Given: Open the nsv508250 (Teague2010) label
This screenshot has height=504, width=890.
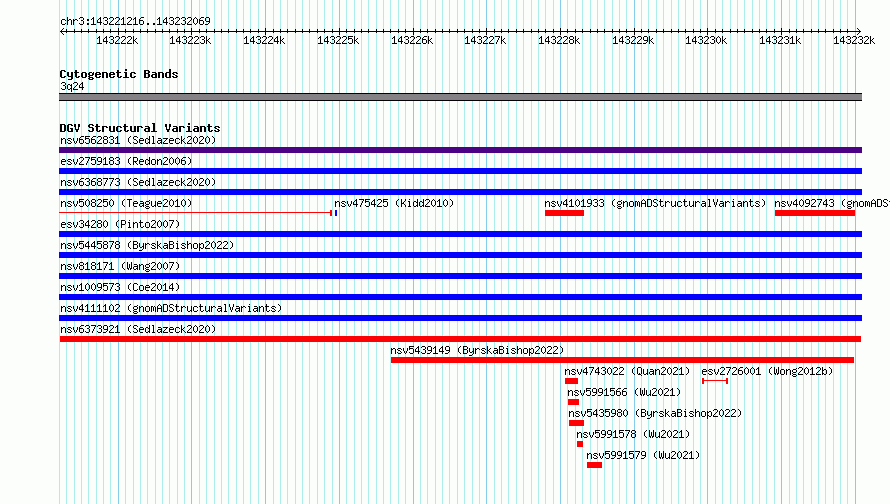Looking at the screenshot, I should point(126,203).
